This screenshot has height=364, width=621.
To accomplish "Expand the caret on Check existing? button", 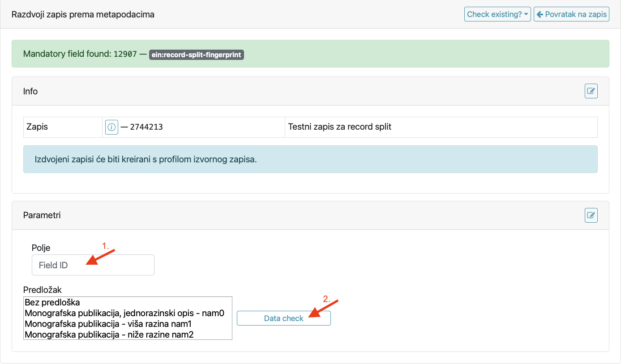I will (x=525, y=14).
